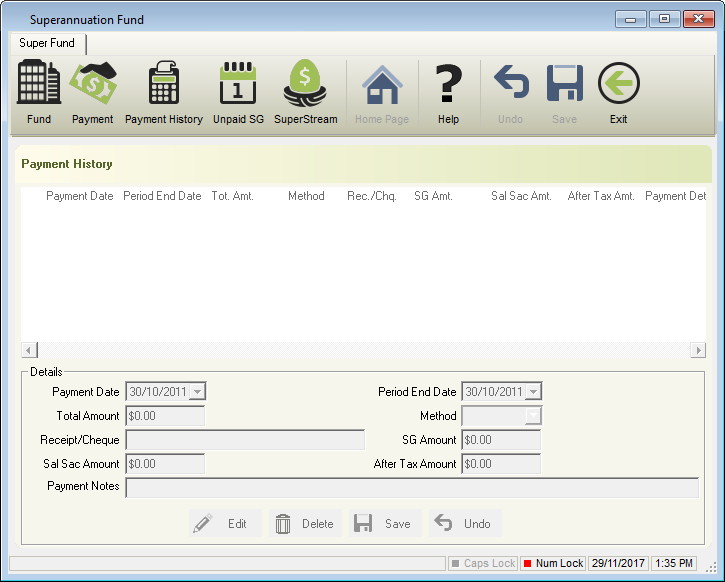Open the Help question mark icon
This screenshot has height=582, width=725.
click(x=449, y=83)
